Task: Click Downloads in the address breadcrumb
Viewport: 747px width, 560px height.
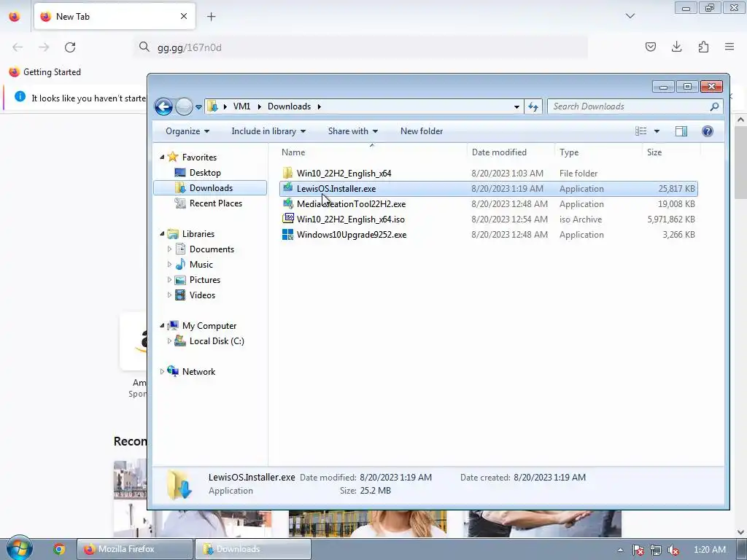Action: click(x=289, y=106)
